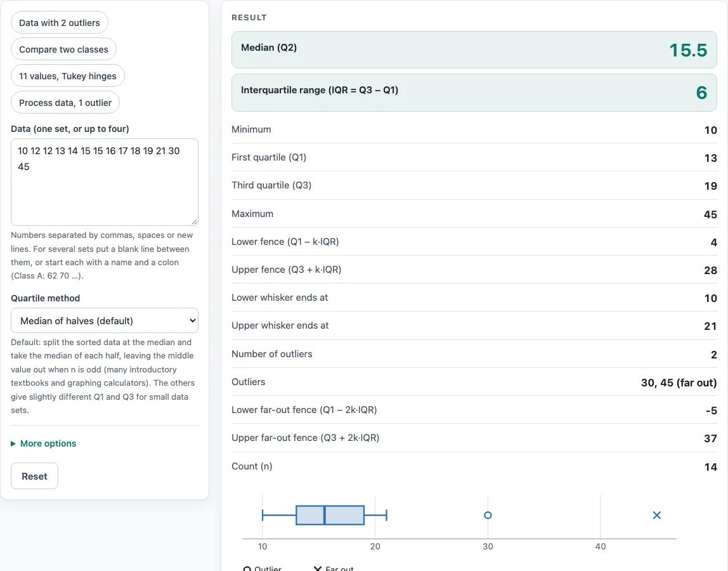Click the Median value 15.5

688,50
